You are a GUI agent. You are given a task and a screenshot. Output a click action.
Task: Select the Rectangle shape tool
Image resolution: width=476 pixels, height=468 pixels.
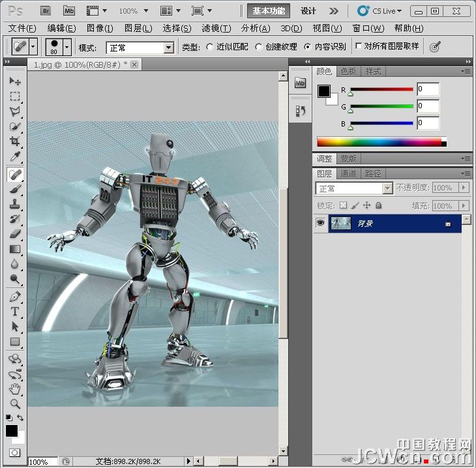pyautogui.click(x=14, y=342)
